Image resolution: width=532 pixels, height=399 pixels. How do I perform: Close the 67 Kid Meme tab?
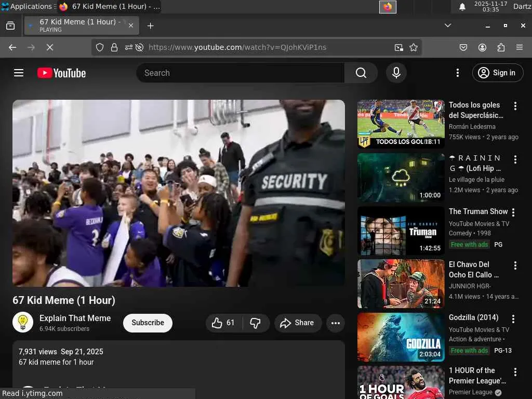[130, 25]
